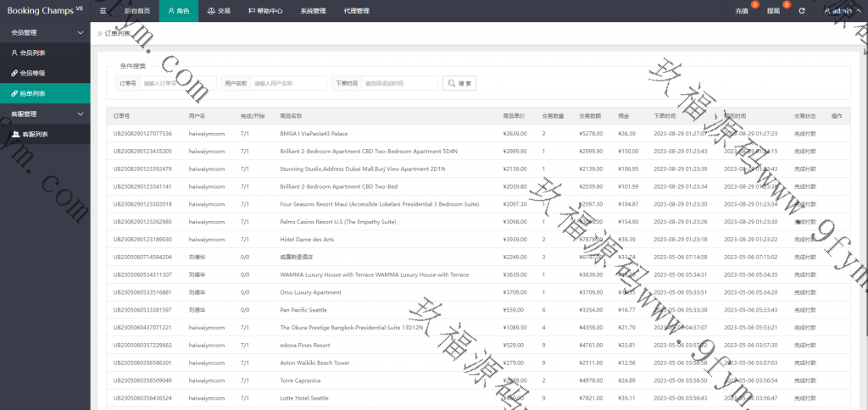Image resolution: width=868 pixels, height=410 pixels.
Task: Focus the 订单号 input field
Action: click(x=177, y=83)
